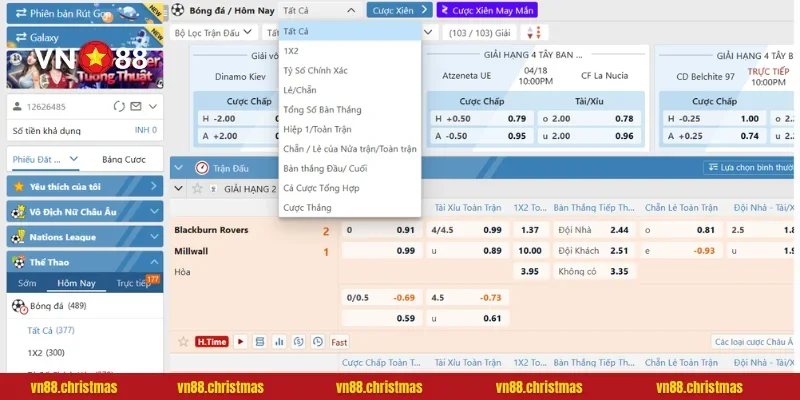Toggle favorite star beside H.Time badge

[182, 342]
